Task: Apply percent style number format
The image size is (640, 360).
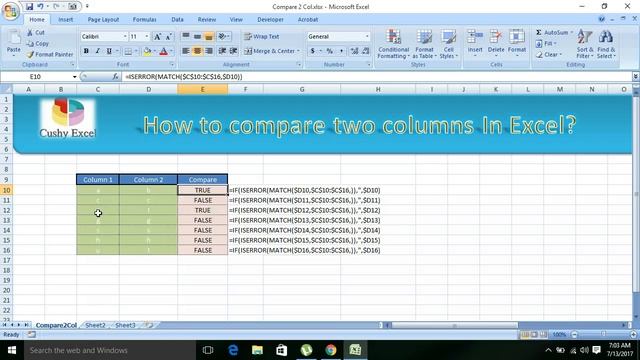Action: (x=329, y=51)
